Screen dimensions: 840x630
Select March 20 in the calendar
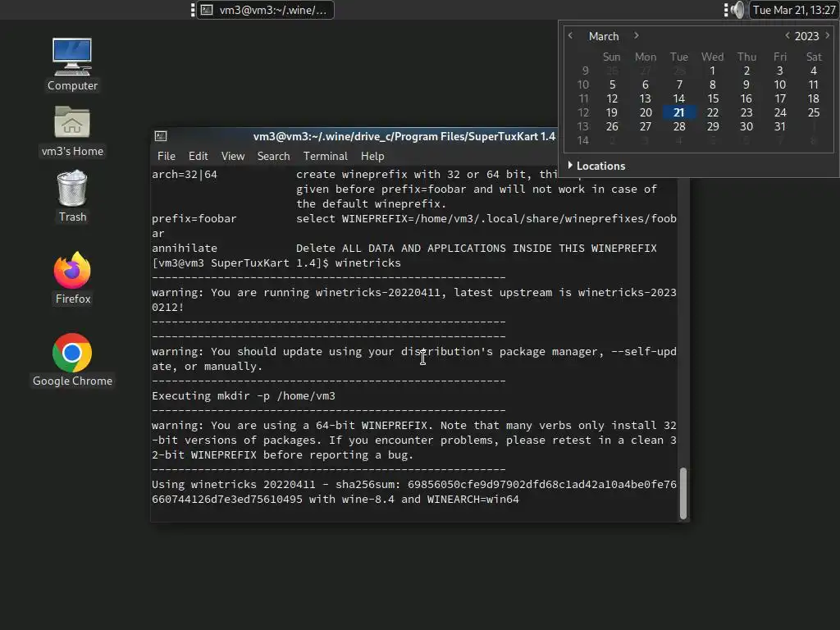click(x=646, y=112)
